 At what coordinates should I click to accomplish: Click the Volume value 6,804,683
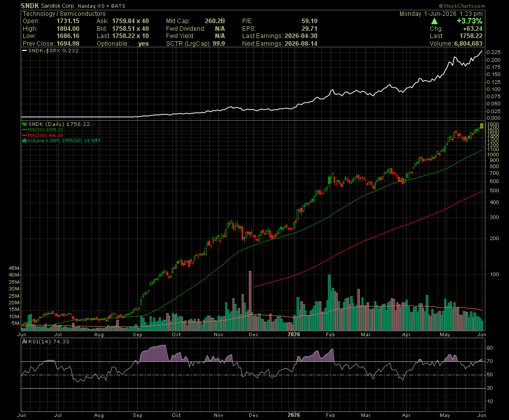click(x=468, y=44)
